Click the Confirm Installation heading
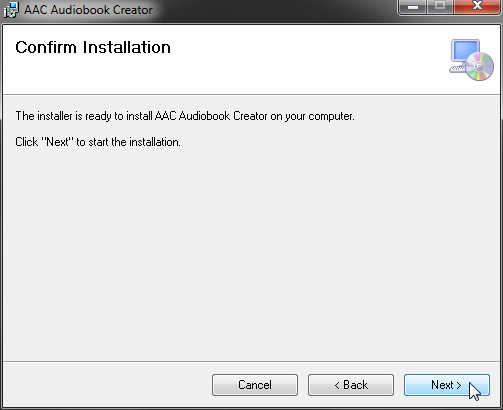The image size is (503, 410). coord(93,47)
